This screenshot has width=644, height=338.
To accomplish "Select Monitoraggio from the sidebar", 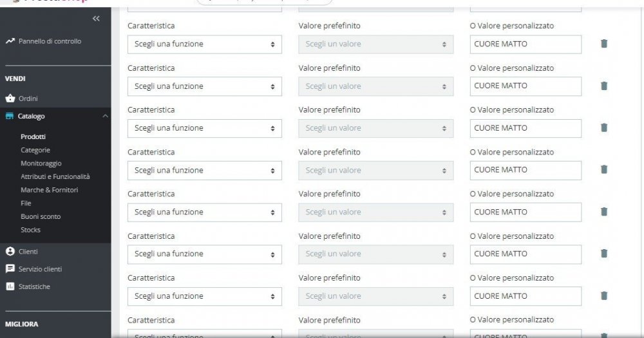I will [41, 164].
